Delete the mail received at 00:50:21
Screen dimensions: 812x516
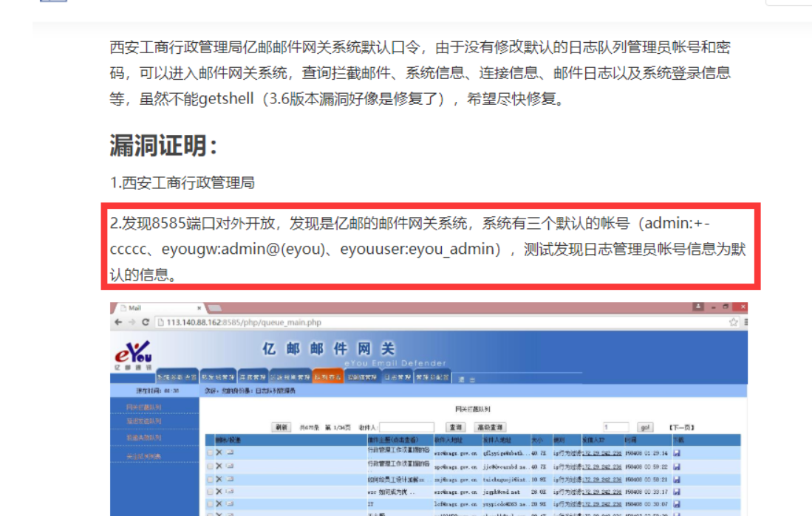[219, 479]
